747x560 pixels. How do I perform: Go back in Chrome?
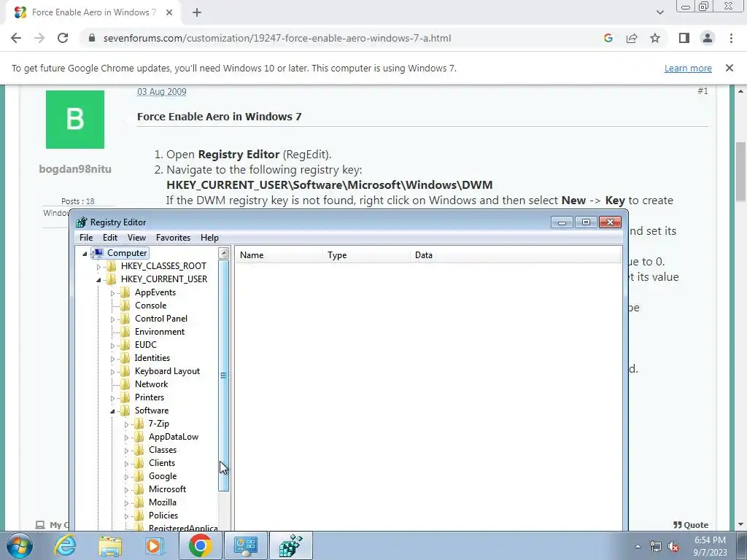(x=16, y=38)
